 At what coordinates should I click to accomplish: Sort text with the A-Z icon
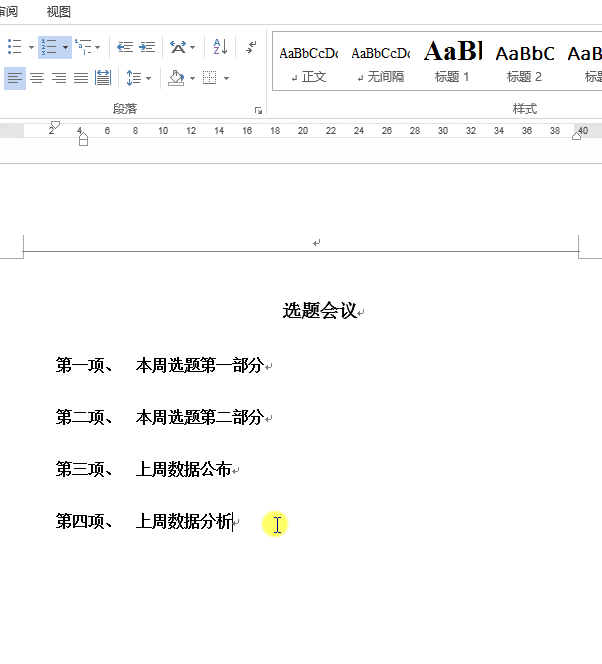[220, 47]
